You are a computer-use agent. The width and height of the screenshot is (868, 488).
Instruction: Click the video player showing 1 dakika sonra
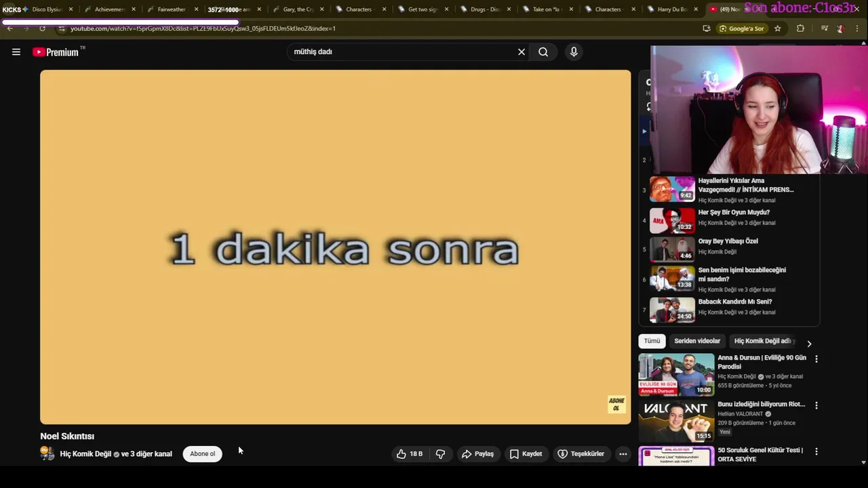(335, 247)
